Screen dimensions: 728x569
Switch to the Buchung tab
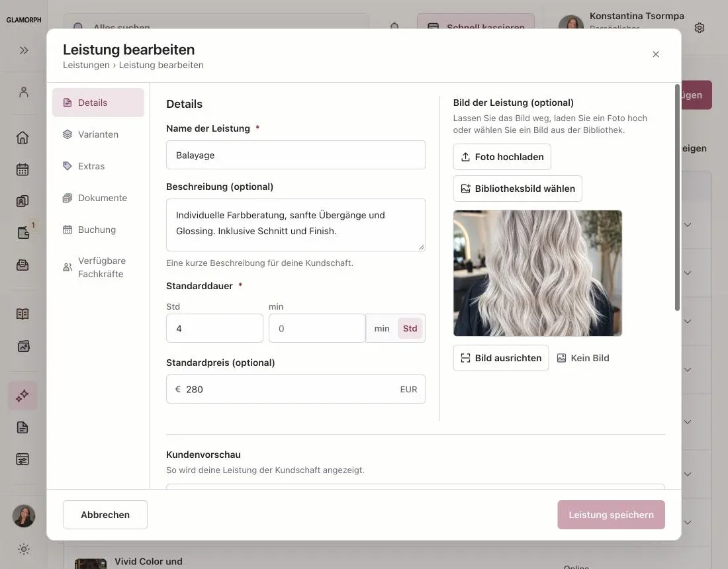pos(98,230)
